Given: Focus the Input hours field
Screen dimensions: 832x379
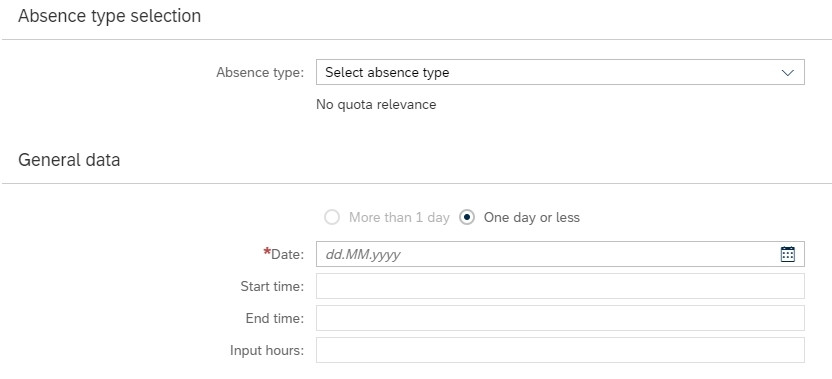Looking at the screenshot, I should 560,350.
